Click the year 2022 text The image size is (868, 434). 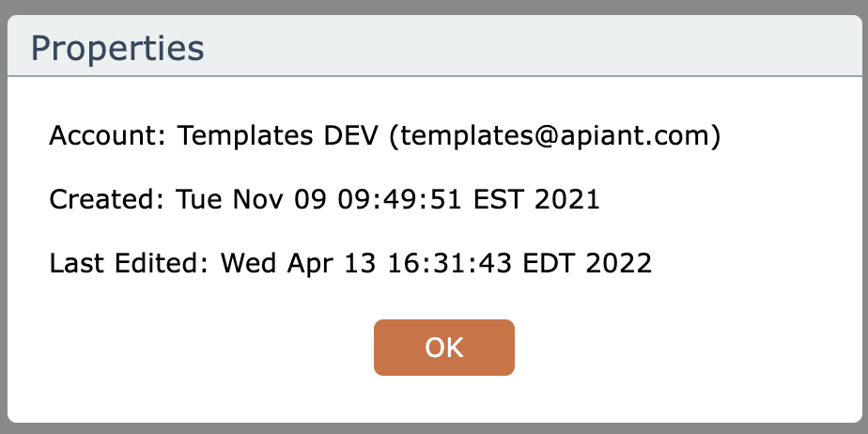pyautogui.click(x=617, y=263)
